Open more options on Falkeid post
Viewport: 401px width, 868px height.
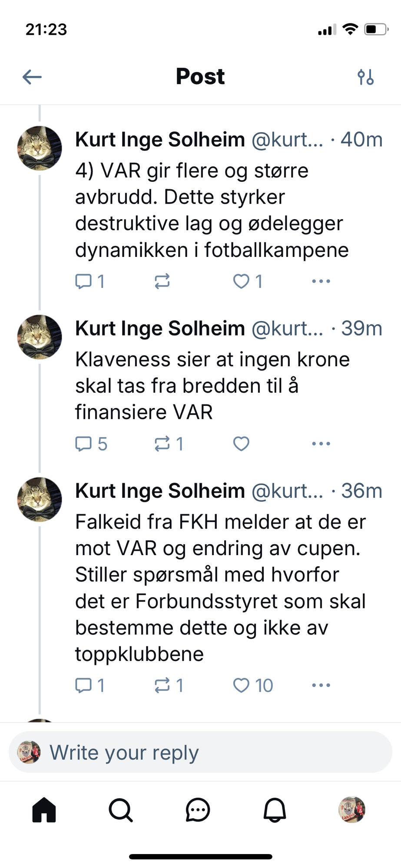point(321,685)
